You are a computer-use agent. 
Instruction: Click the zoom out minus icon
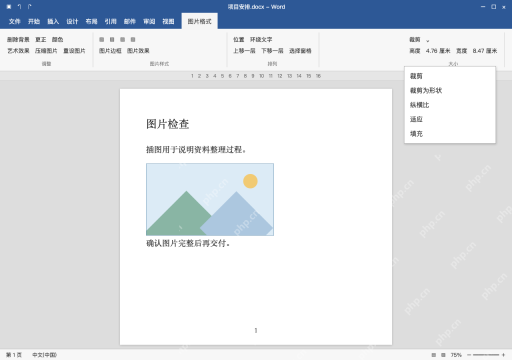469,355
